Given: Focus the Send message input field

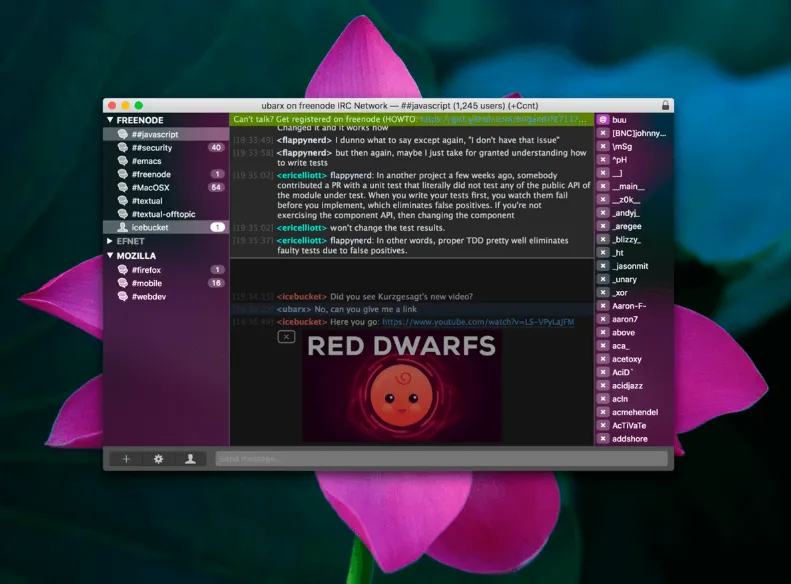Looking at the screenshot, I should tap(441, 459).
